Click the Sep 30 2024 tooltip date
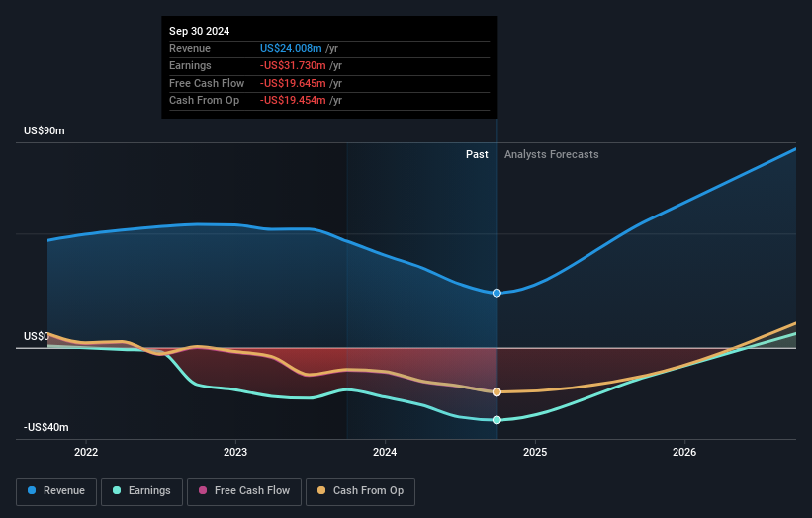 point(200,31)
